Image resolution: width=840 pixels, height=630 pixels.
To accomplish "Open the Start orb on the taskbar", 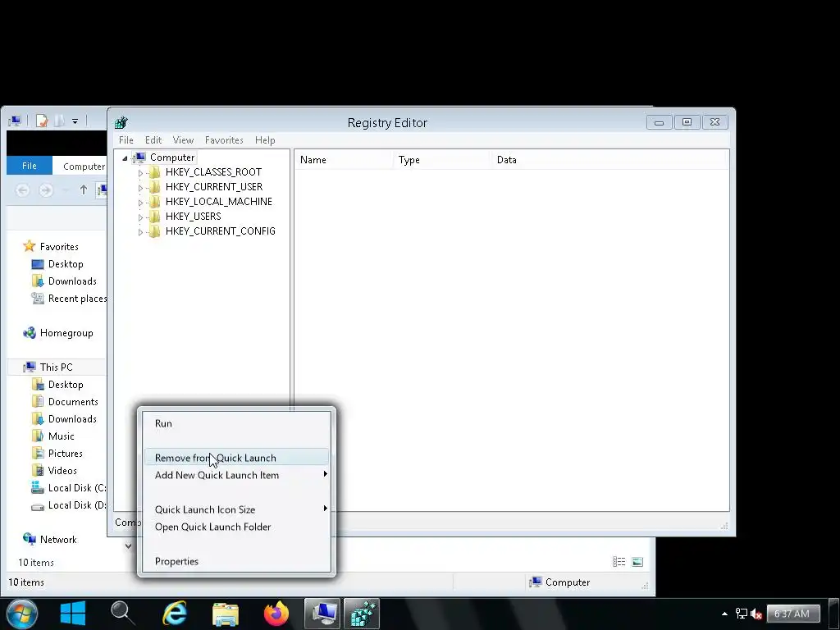I will tap(22, 614).
